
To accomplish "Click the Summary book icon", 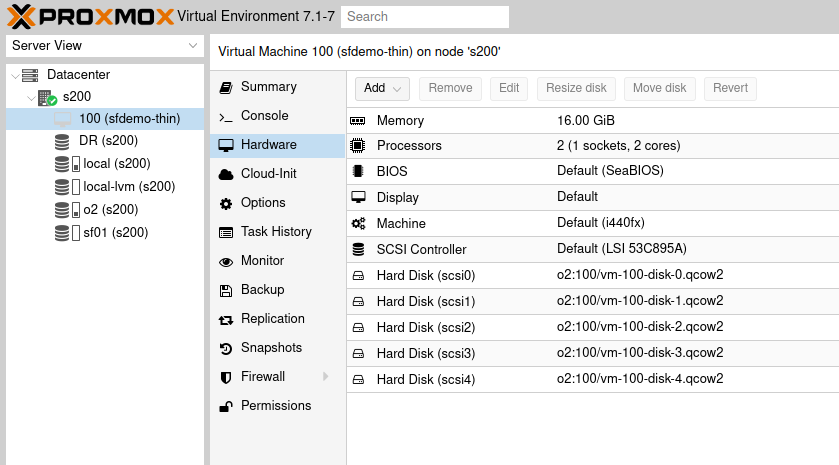I will coord(226,87).
